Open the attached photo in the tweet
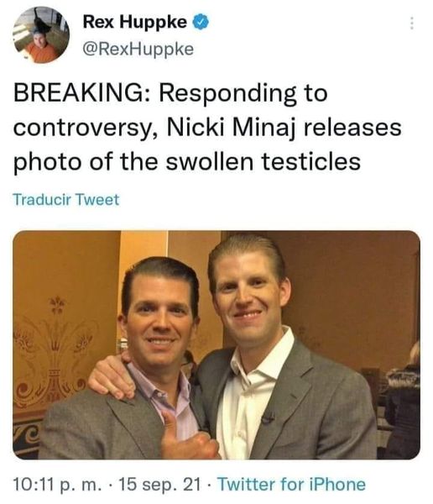The image size is (433, 504). (x=216, y=344)
